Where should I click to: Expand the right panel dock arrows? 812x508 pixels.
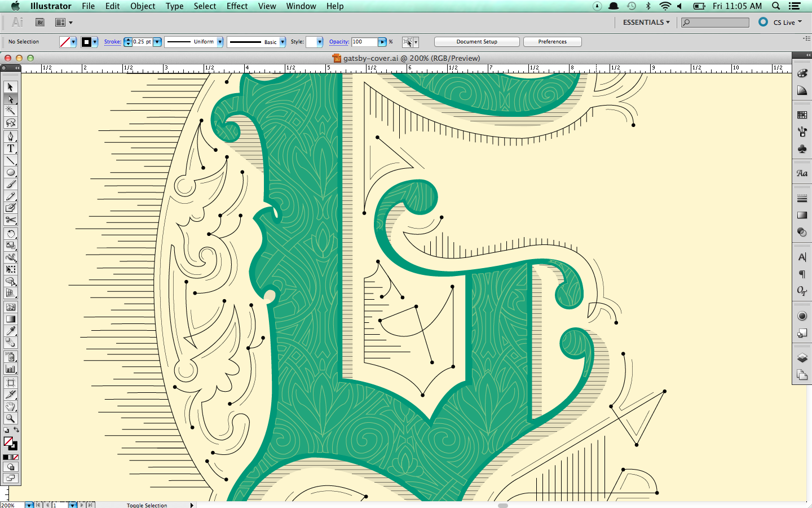click(808, 55)
